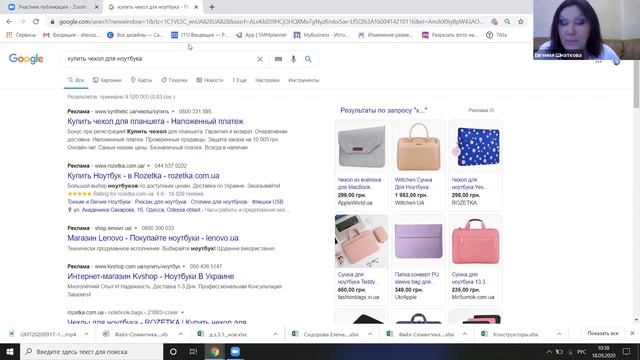Open the Windows notification center icon
Screen dimensions: 640x360
[627, 351]
